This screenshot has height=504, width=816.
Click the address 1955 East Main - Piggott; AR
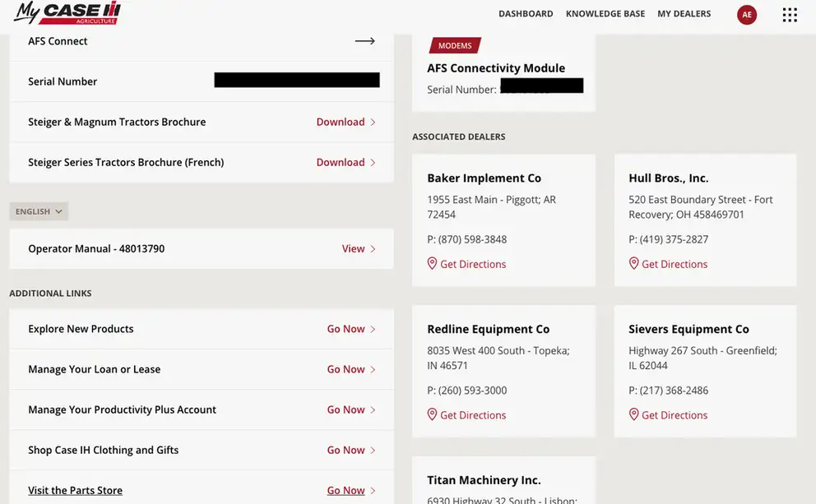coord(491,207)
